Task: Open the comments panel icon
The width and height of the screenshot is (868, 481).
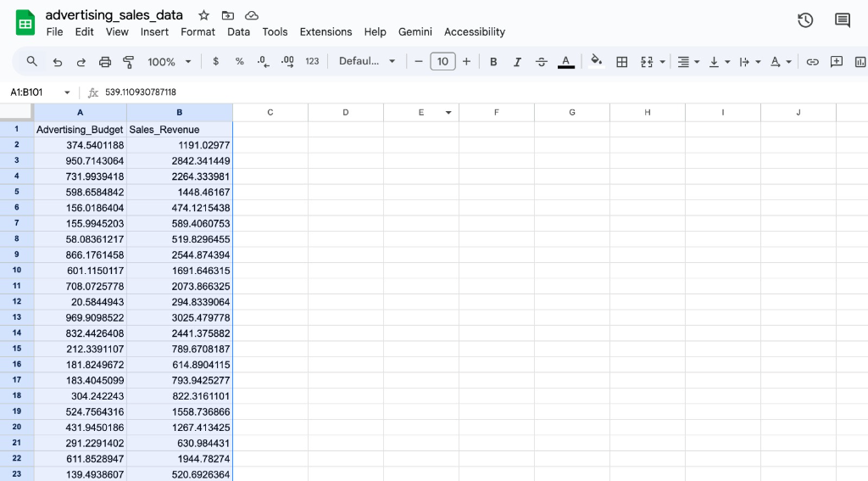Action: (x=842, y=20)
